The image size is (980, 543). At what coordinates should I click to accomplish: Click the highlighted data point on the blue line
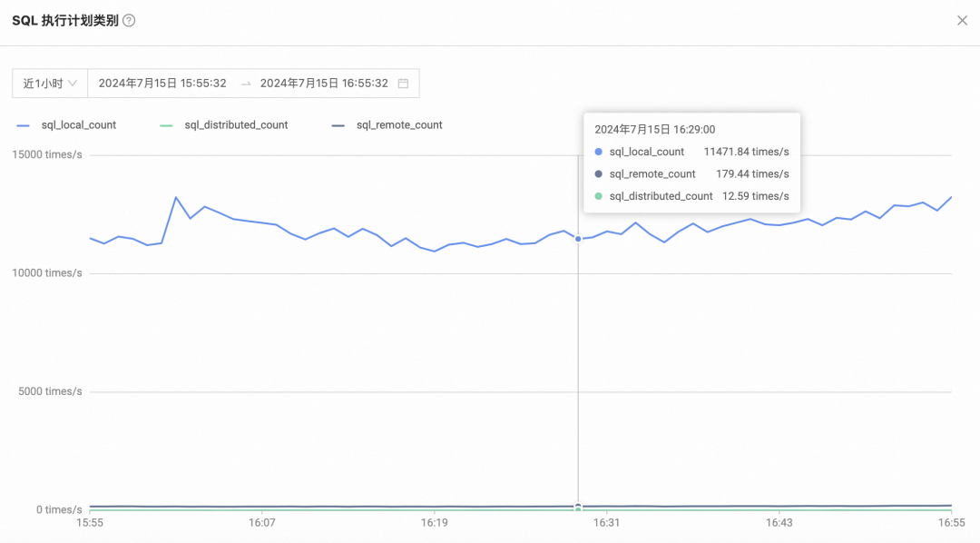[x=578, y=239]
